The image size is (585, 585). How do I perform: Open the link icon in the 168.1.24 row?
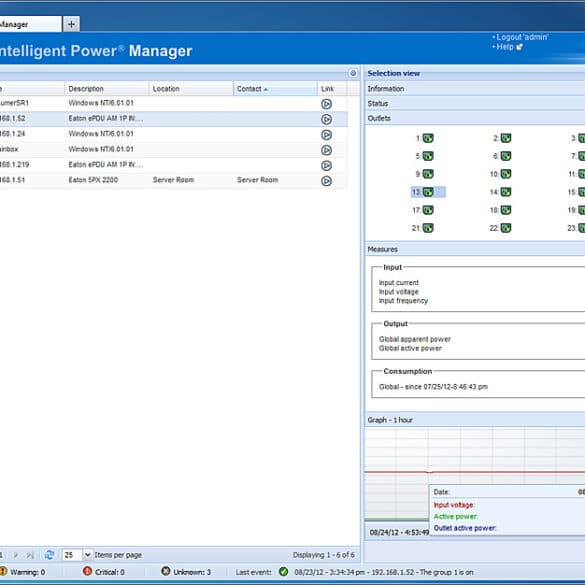pos(326,135)
